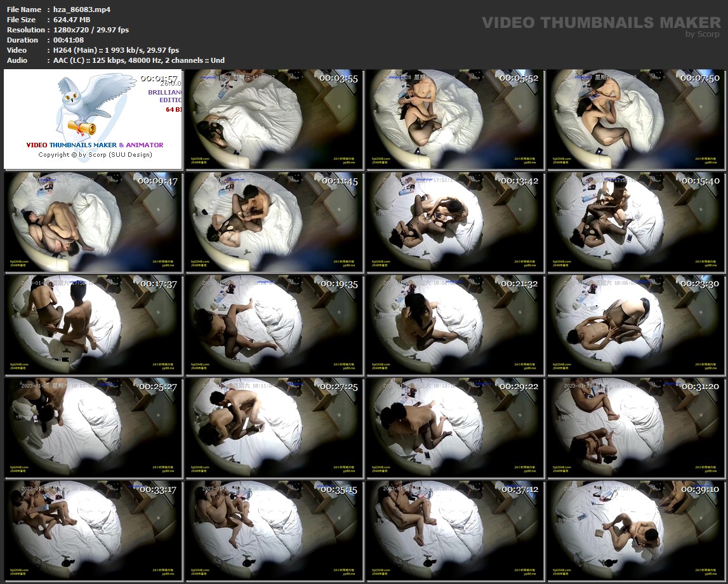Open the thumbnail stamped 00:01:57
The image size is (728, 584).
tap(93, 119)
